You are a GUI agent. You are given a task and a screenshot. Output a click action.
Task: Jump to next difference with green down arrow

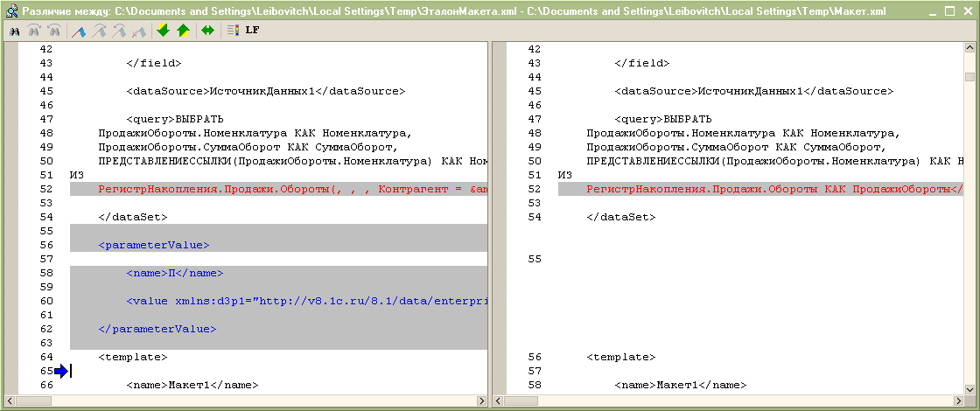pos(163,31)
